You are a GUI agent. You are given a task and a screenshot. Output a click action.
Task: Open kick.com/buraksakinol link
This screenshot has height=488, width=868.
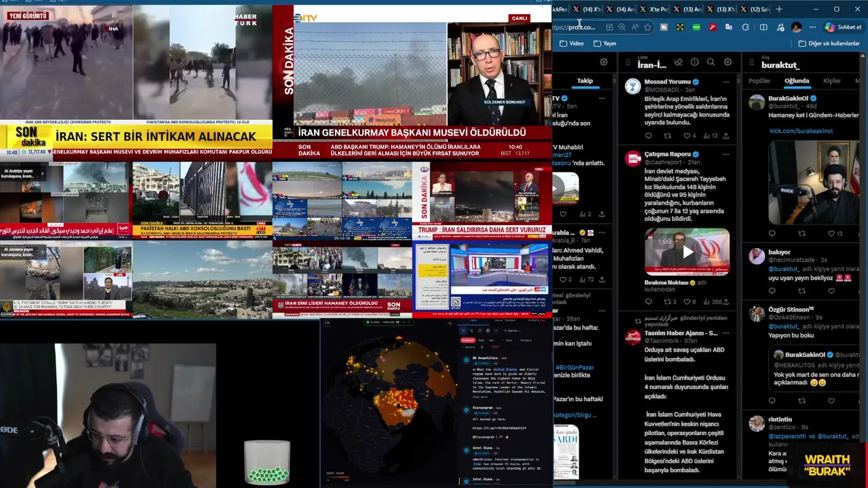click(x=801, y=131)
